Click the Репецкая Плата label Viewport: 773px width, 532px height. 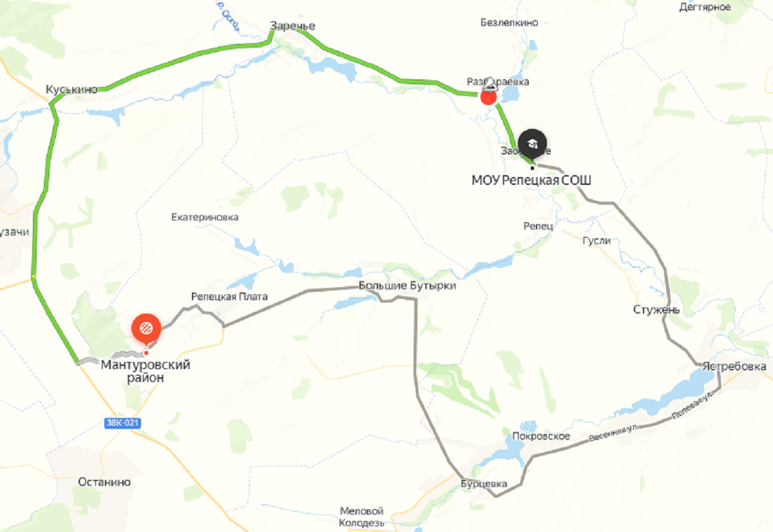[x=229, y=296]
